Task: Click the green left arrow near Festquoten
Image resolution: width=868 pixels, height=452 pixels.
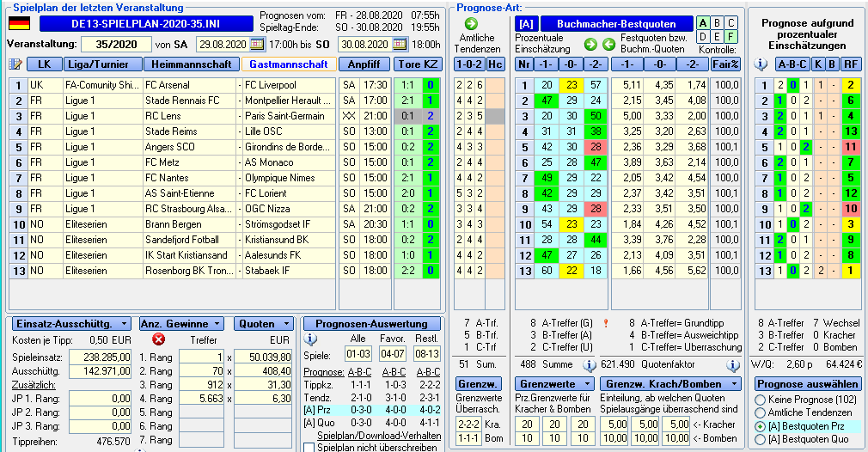Action: point(609,45)
